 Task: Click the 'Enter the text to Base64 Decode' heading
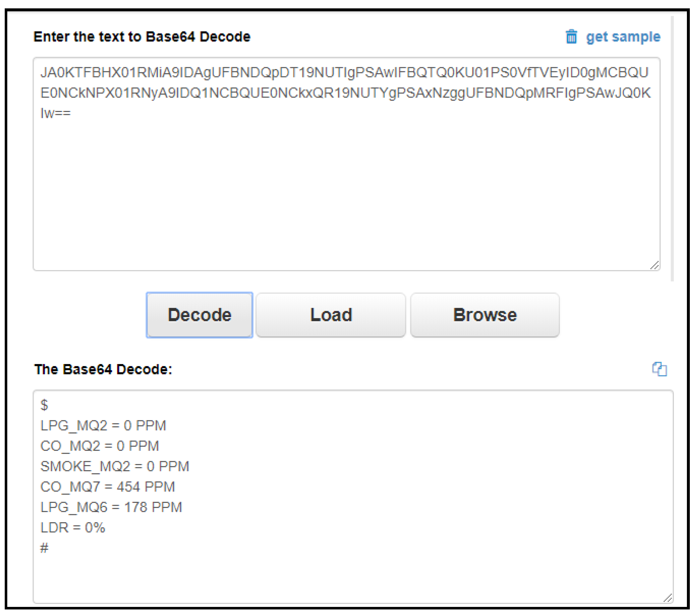pyautogui.click(x=142, y=37)
